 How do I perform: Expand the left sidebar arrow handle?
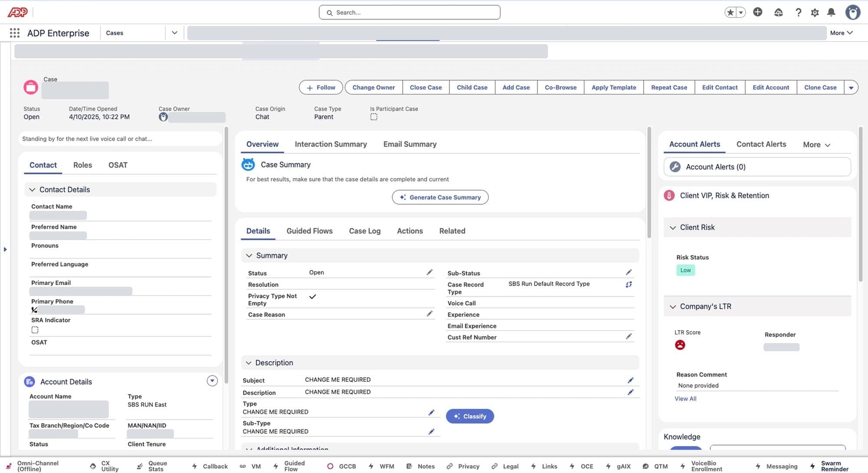pyautogui.click(x=5, y=249)
